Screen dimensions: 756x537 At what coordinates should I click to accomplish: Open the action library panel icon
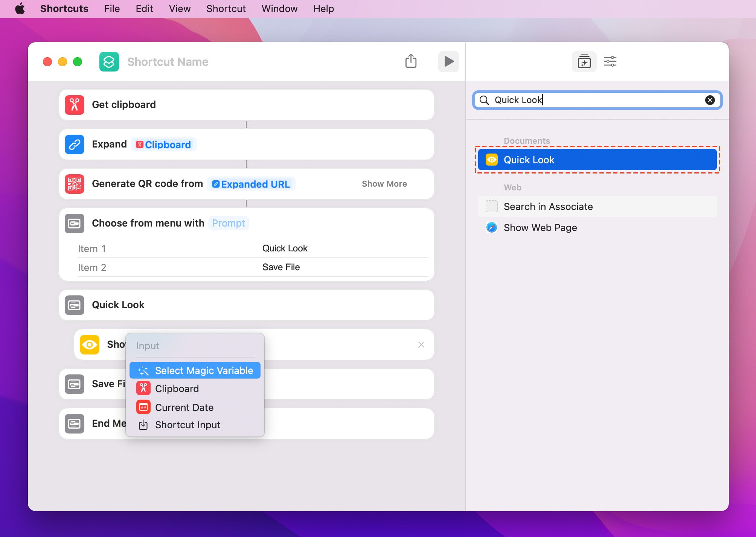coord(584,61)
